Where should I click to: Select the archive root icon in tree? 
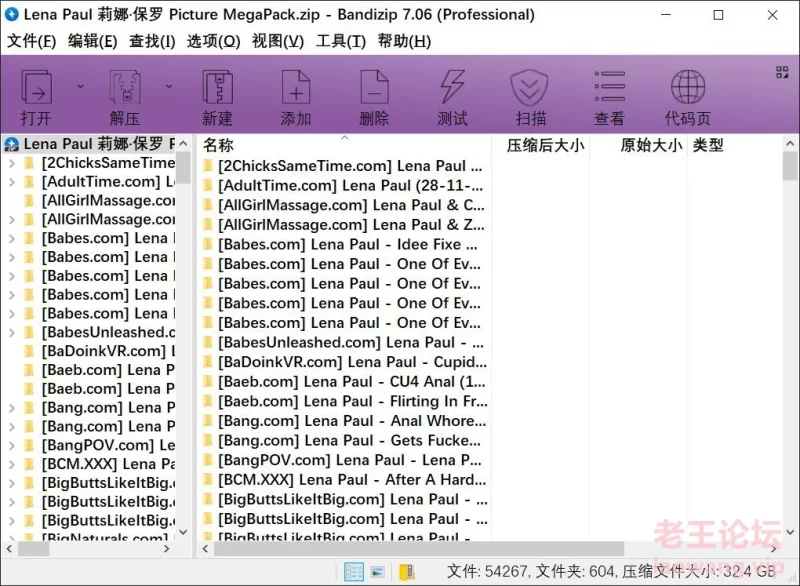[11, 144]
